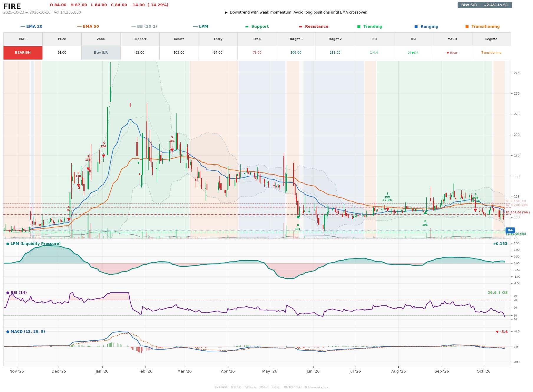Click the Btw S/R ↓2.4% to S1 badge
Image resolution: width=533 pixels, height=392 pixels.
[x=484, y=5]
